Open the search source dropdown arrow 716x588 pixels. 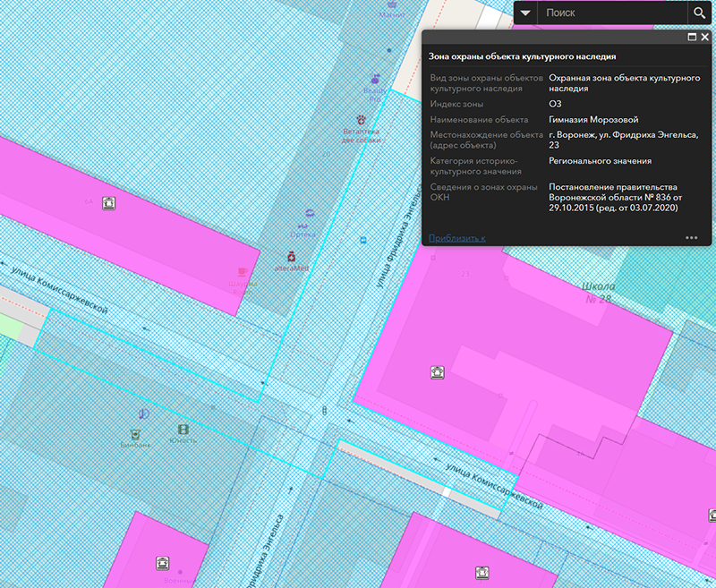pos(526,13)
